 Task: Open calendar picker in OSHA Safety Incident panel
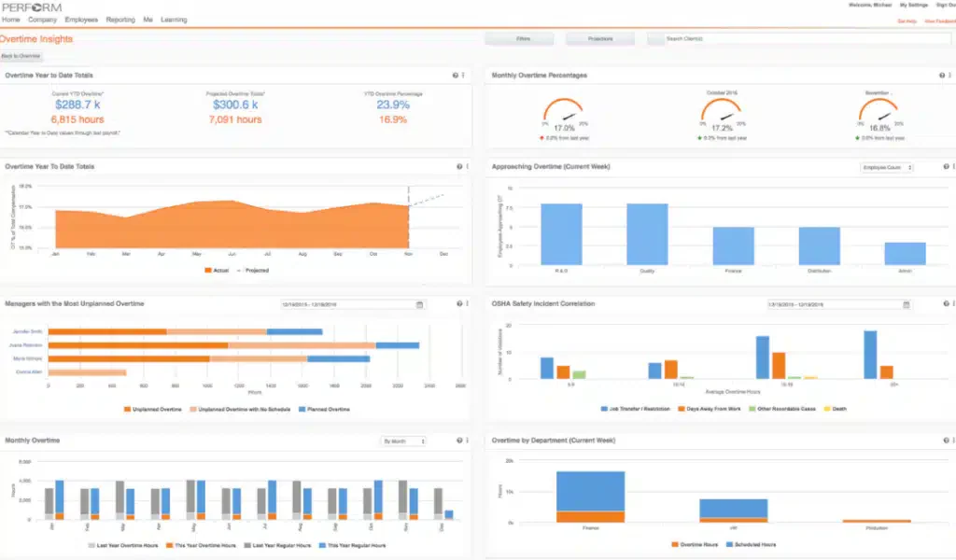coord(906,304)
